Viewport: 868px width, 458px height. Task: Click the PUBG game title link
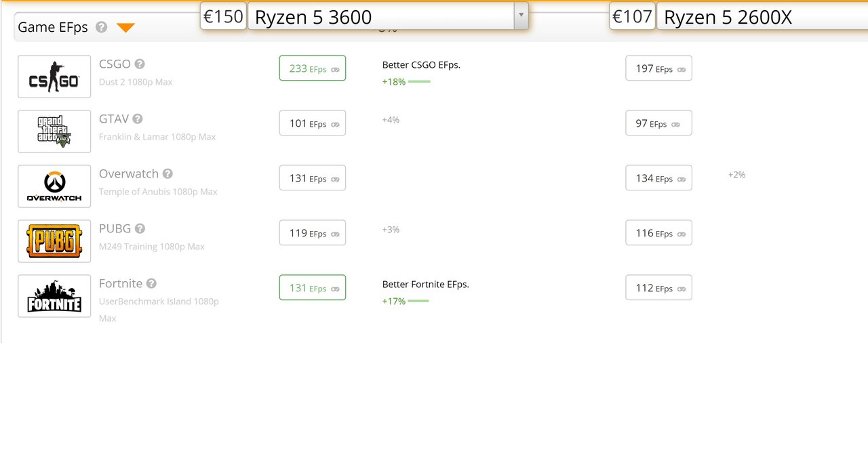coord(115,229)
